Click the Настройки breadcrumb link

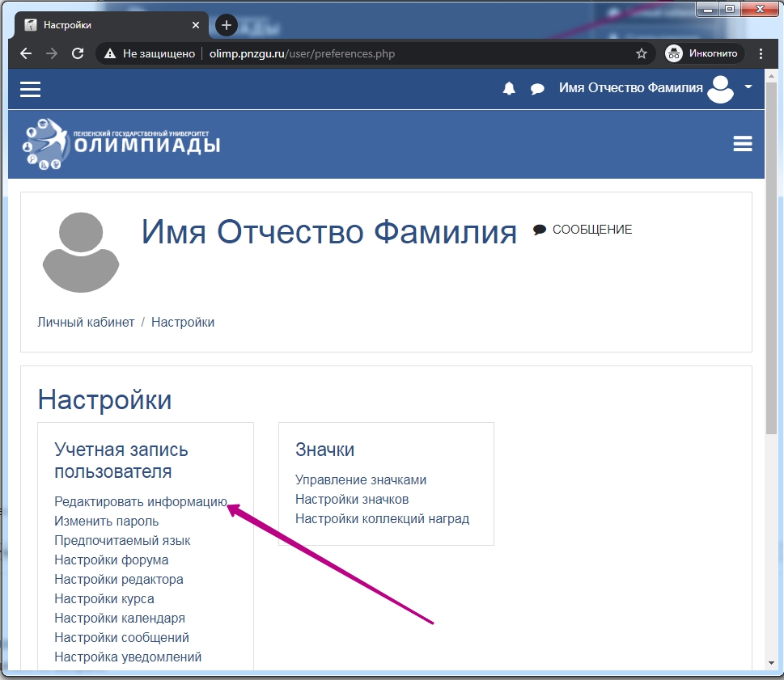coord(183,323)
